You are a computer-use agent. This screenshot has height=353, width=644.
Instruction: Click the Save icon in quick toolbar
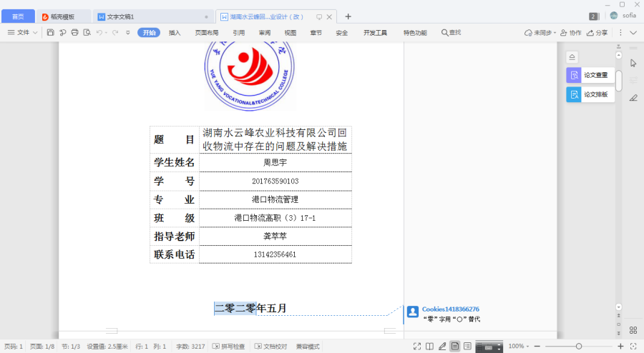point(50,32)
